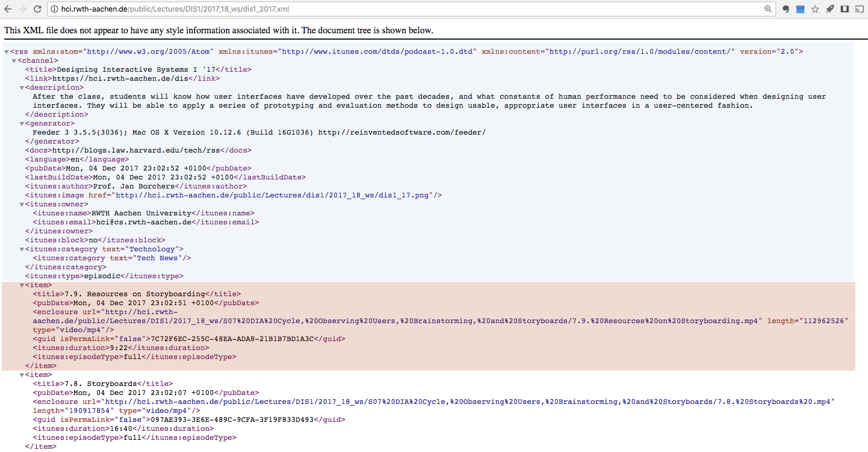Click the language value en
The image size is (868, 452).
(75, 159)
